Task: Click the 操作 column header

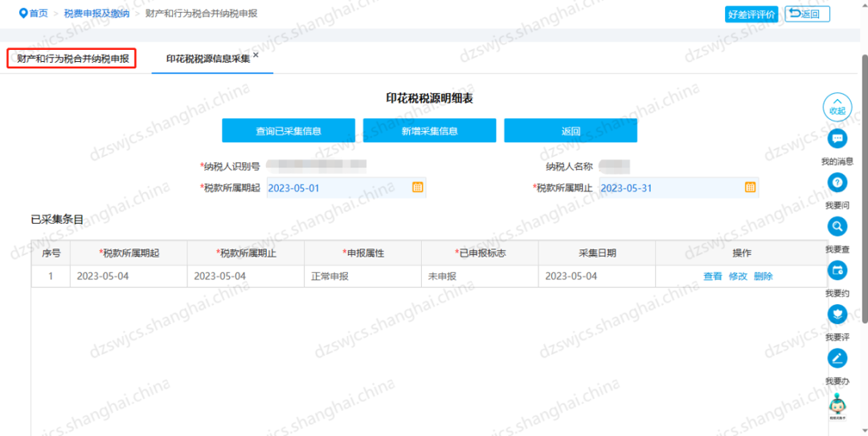Action: coord(742,253)
